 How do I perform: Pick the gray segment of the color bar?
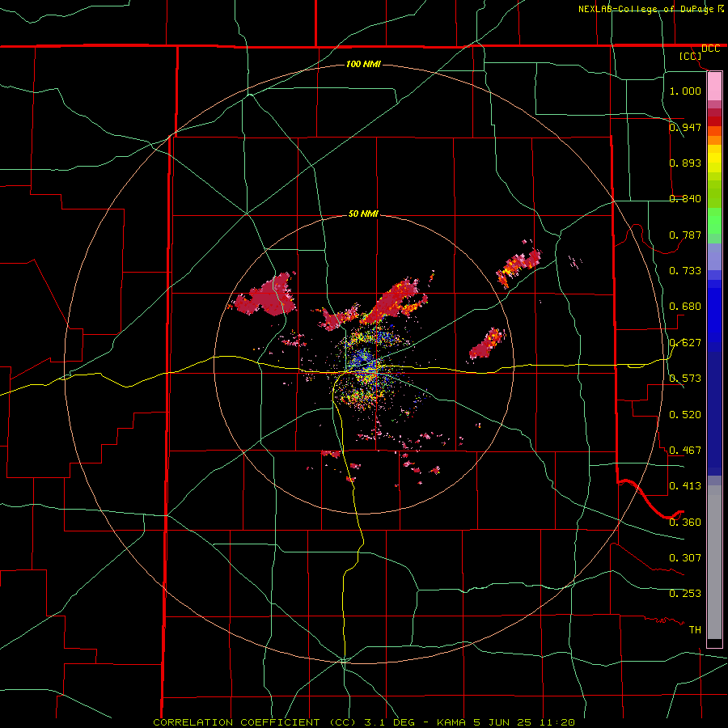pyautogui.click(x=714, y=562)
